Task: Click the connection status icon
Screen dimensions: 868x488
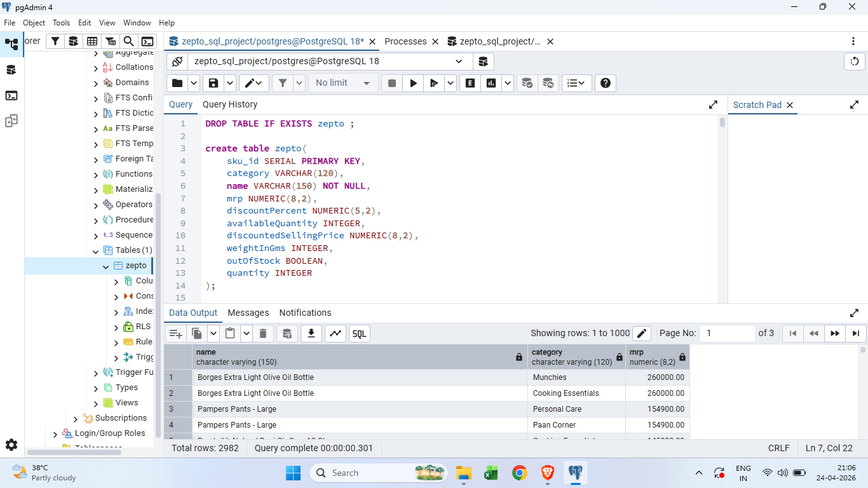Action: [177, 62]
